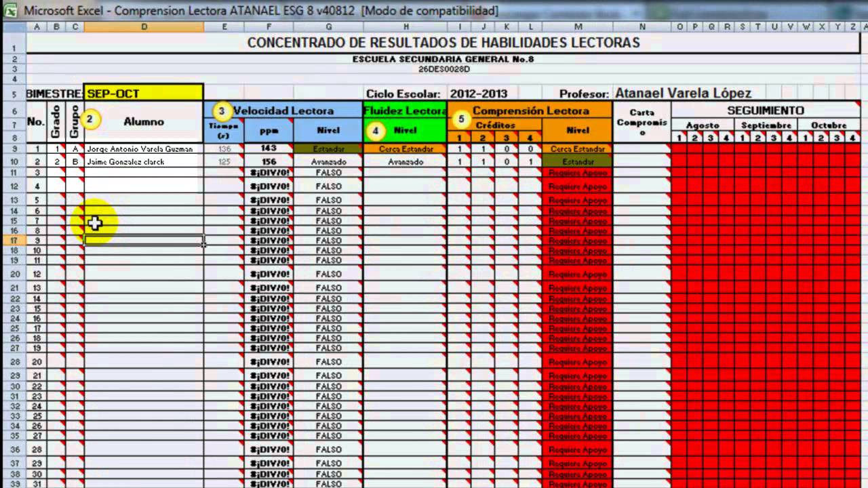Click the #¡DIV/0! cell in row 20

(x=269, y=274)
